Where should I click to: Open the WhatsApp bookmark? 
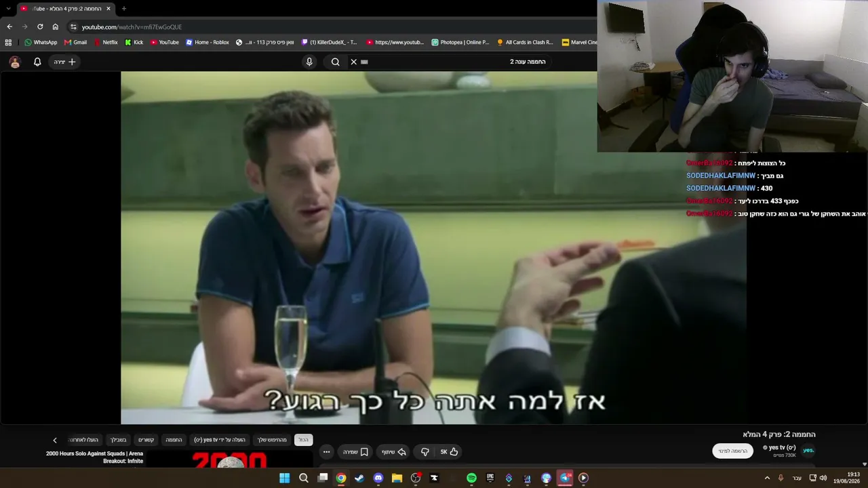click(41, 42)
